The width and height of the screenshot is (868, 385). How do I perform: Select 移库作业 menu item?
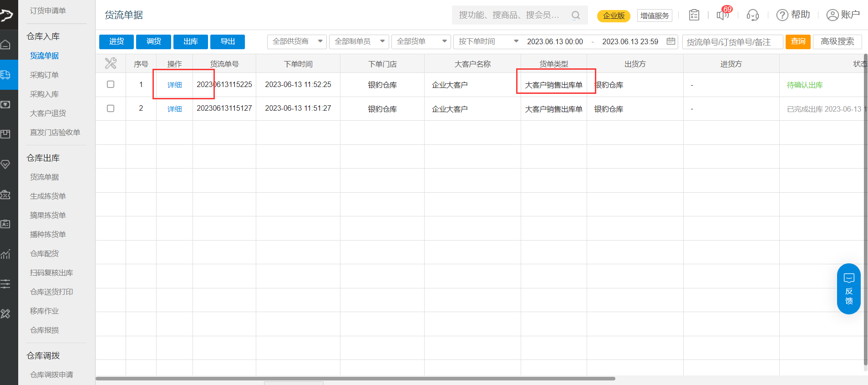pyautogui.click(x=44, y=311)
